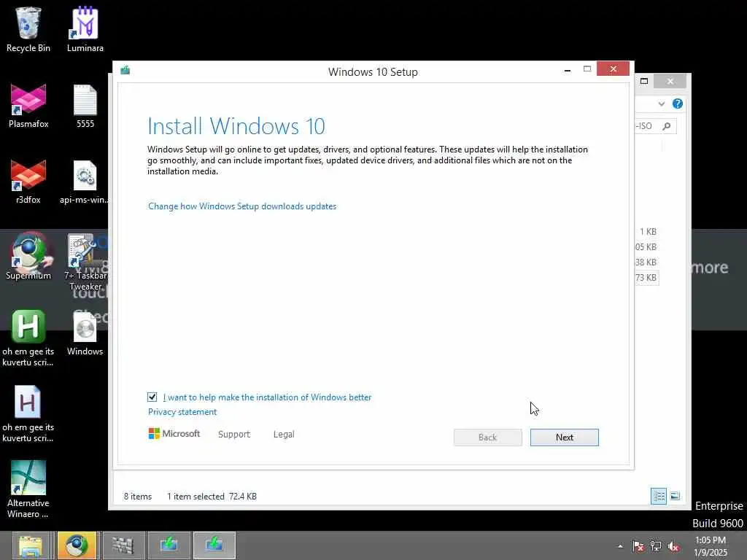The width and height of the screenshot is (747, 560).
Task: Switch to the first setup taskbar icon
Action: (169, 545)
